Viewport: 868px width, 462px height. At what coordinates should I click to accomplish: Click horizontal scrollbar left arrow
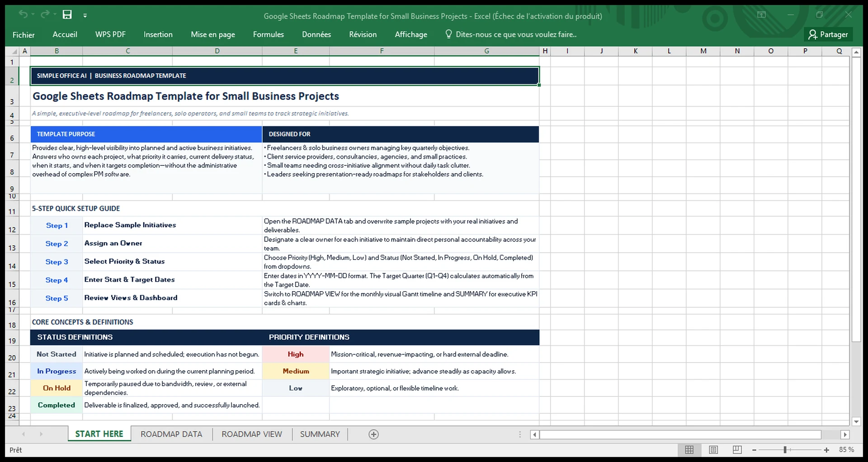pos(535,434)
